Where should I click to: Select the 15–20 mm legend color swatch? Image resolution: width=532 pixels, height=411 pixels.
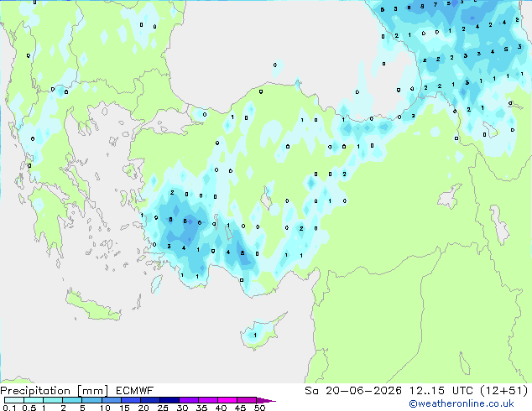click(x=130, y=400)
